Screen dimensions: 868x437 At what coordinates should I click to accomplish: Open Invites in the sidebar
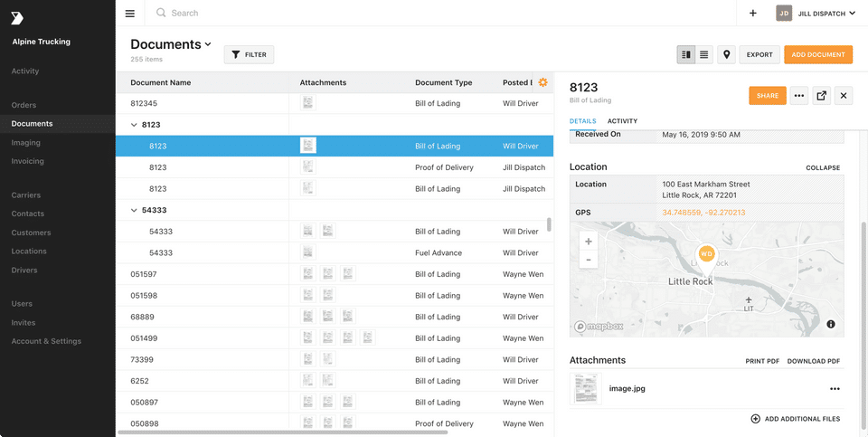tap(24, 322)
